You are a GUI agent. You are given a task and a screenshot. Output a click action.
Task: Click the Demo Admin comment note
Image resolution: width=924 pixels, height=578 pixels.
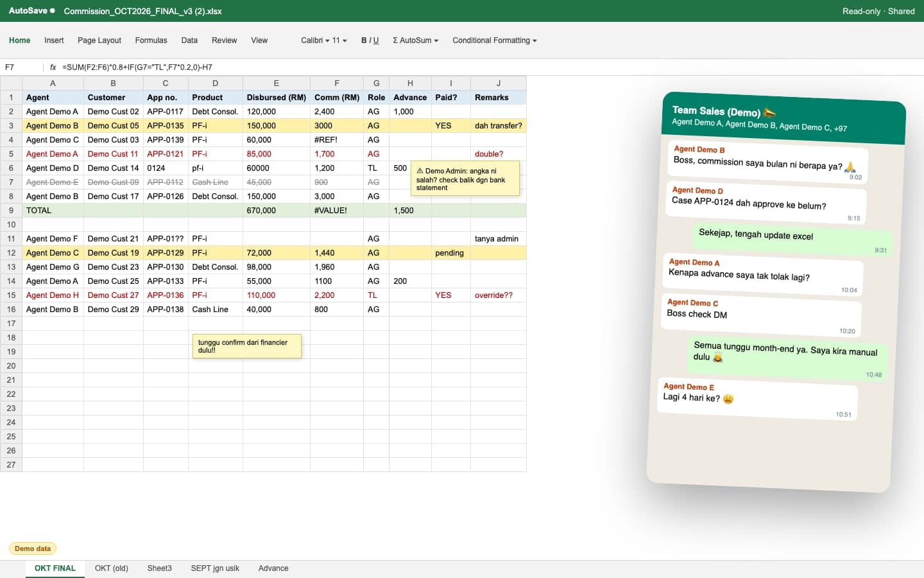[465, 179]
